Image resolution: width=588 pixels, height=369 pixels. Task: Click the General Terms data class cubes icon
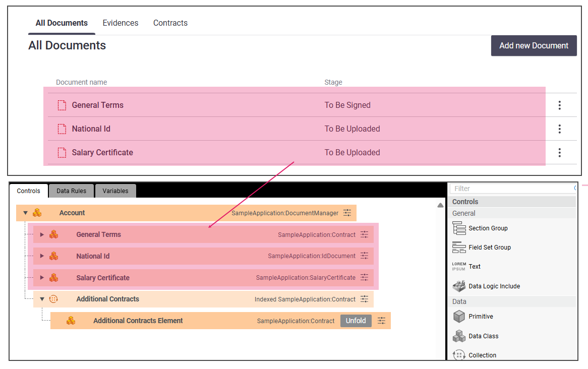pos(54,234)
